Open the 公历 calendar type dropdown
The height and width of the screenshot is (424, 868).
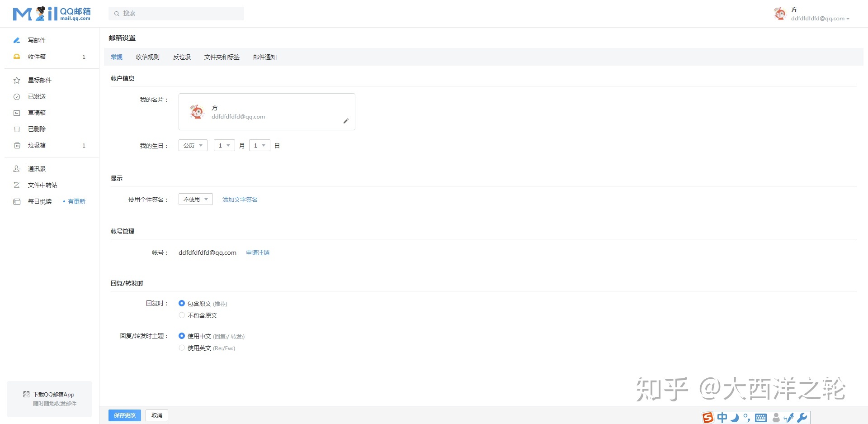point(193,145)
